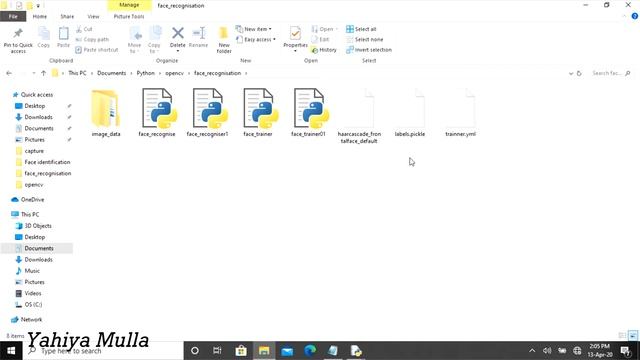Select the face_recogniser1 Python file
Screen dimensions: 640x360
pyautogui.click(x=207, y=113)
